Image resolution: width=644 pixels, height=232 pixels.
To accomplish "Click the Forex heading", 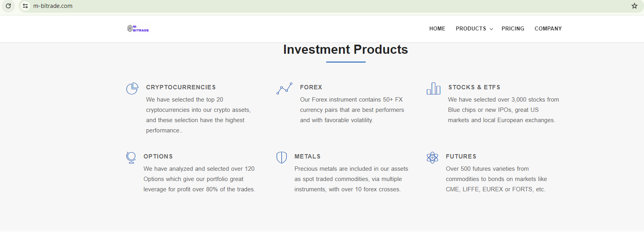I will 311,87.
